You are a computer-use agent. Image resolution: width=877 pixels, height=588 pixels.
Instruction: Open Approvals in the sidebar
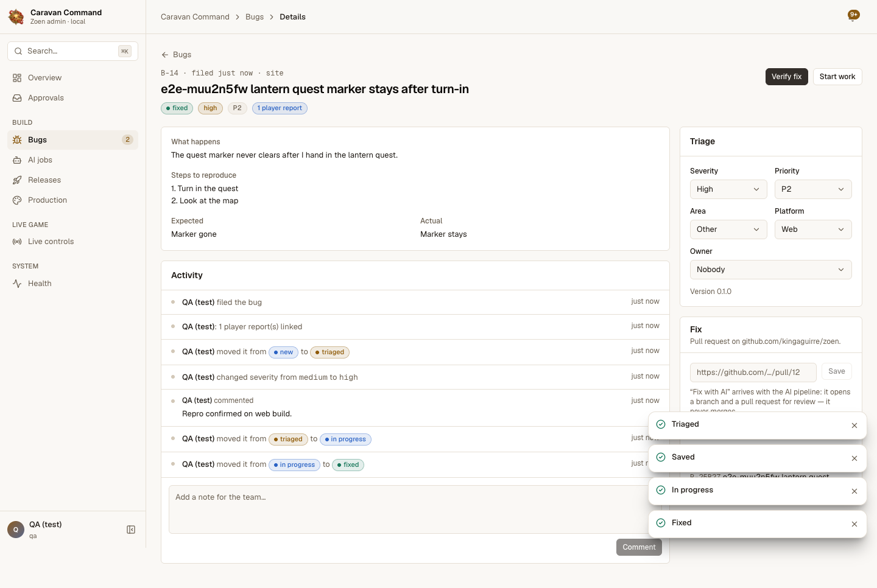tap(73, 98)
